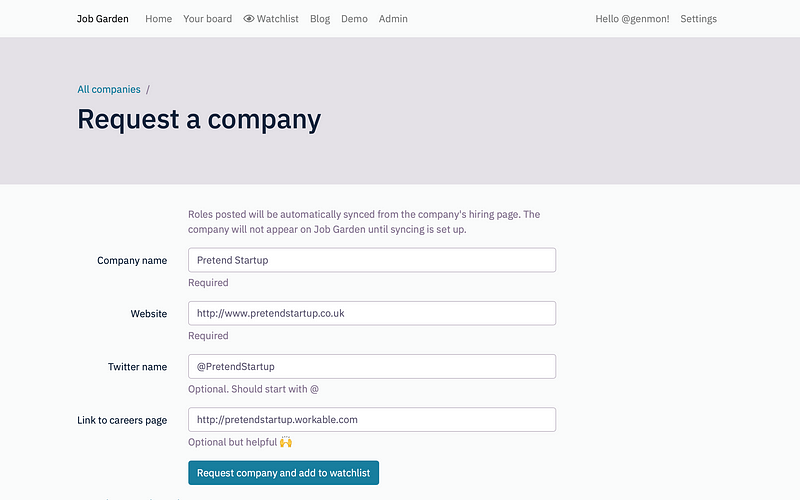Image resolution: width=800 pixels, height=500 pixels.
Task: Click the Website field label
Action: [x=148, y=314]
